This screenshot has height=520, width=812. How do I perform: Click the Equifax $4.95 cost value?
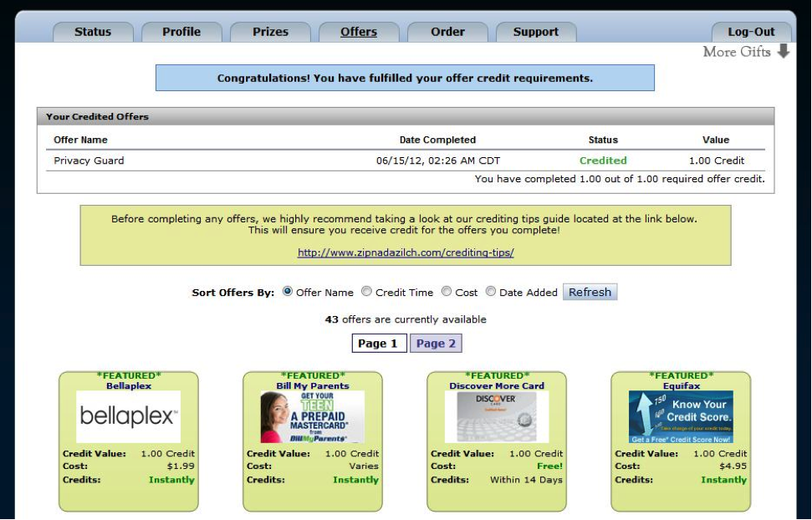point(733,466)
